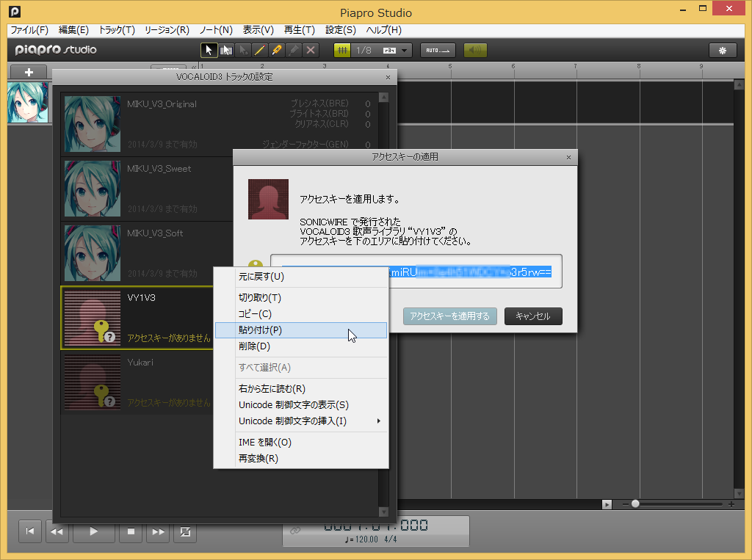Select the Miku track thumbnail in track list
This screenshot has height=560, width=752.
pyautogui.click(x=28, y=102)
